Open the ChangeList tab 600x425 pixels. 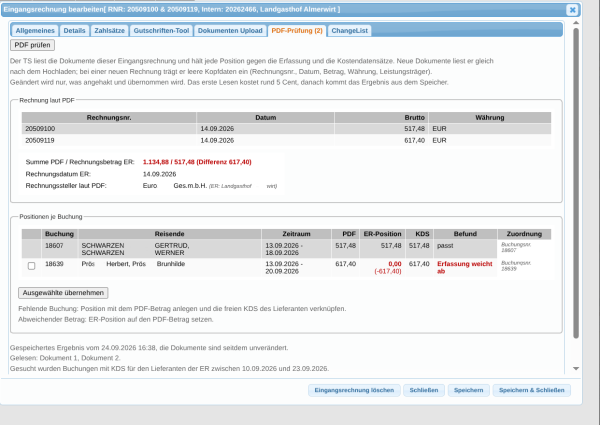click(349, 31)
